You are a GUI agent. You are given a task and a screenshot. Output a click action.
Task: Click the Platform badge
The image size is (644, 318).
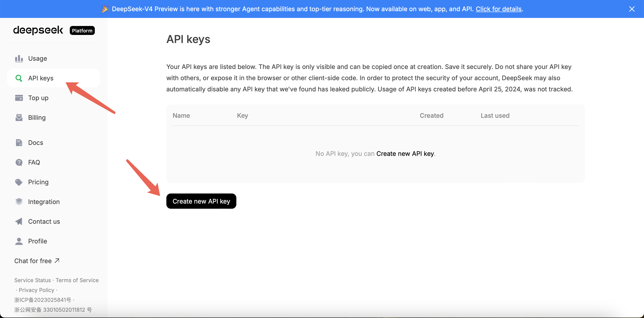82,30
